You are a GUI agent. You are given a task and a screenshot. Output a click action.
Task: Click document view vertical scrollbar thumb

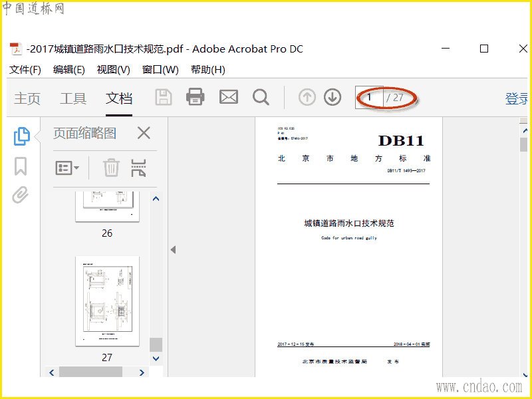(x=524, y=144)
